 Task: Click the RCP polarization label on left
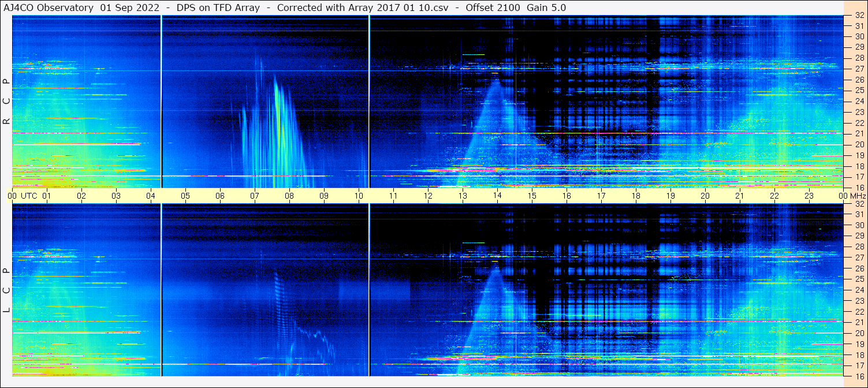pos(6,101)
